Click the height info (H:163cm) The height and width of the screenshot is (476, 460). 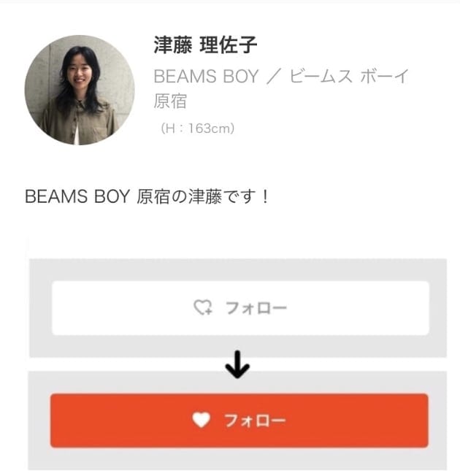(x=197, y=128)
